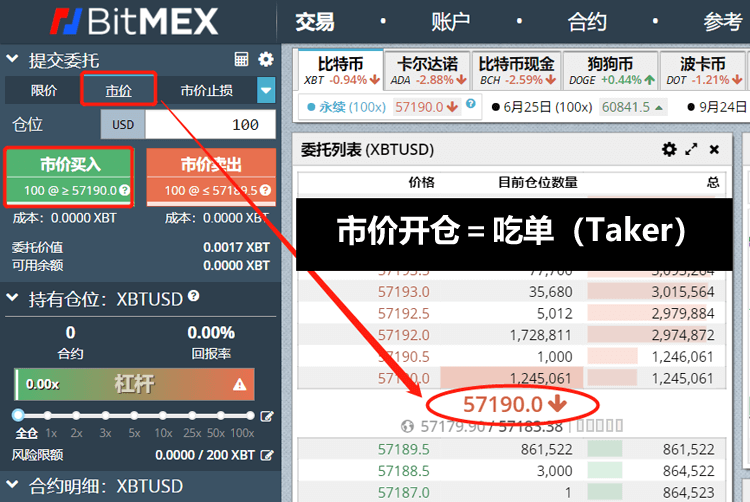Image resolution: width=750 pixels, height=502 pixels.
Task: Click the 目前仓位数量 column header
Action: click(538, 182)
